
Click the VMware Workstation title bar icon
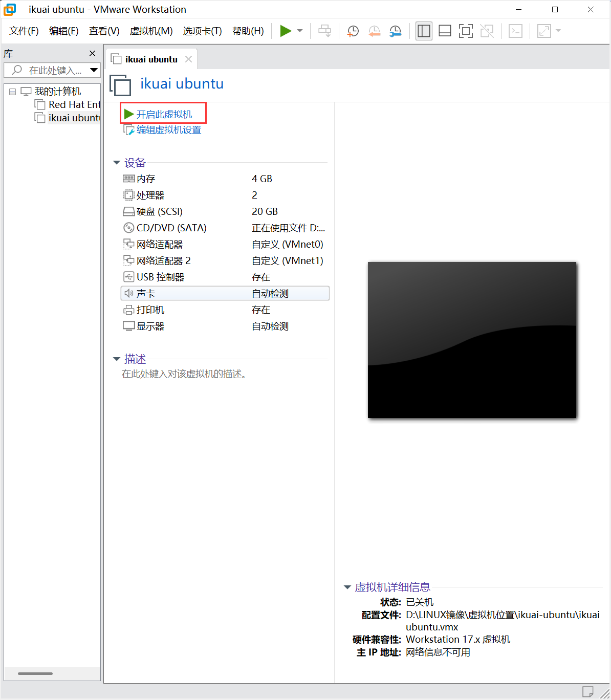[10, 9]
